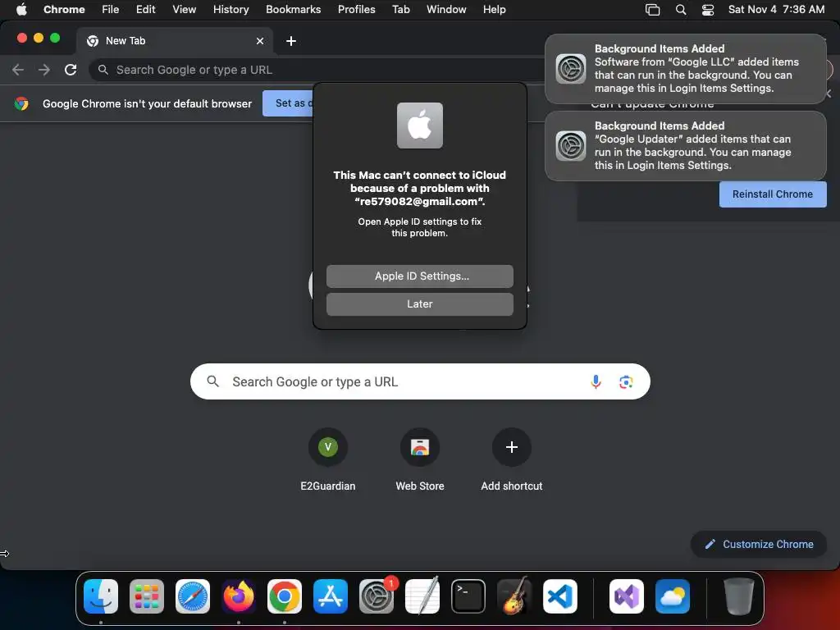Open the Apple menu
This screenshot has width=840, height=630.
[21, 10]
